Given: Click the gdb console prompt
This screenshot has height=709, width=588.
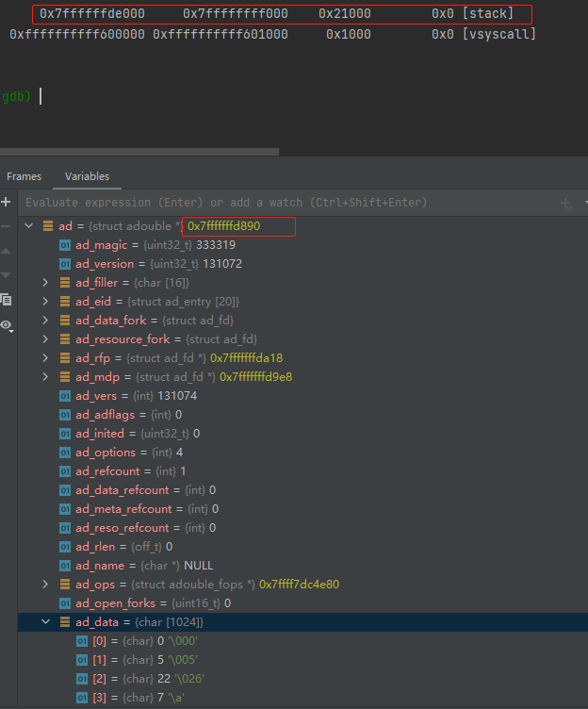Looking at the screenshot, I should click(16, 96).
